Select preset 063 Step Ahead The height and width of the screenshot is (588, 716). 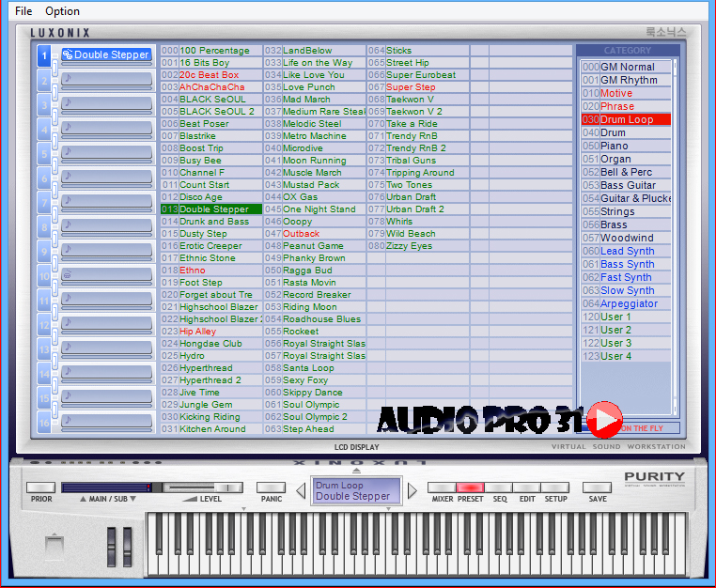click(315, 429)
